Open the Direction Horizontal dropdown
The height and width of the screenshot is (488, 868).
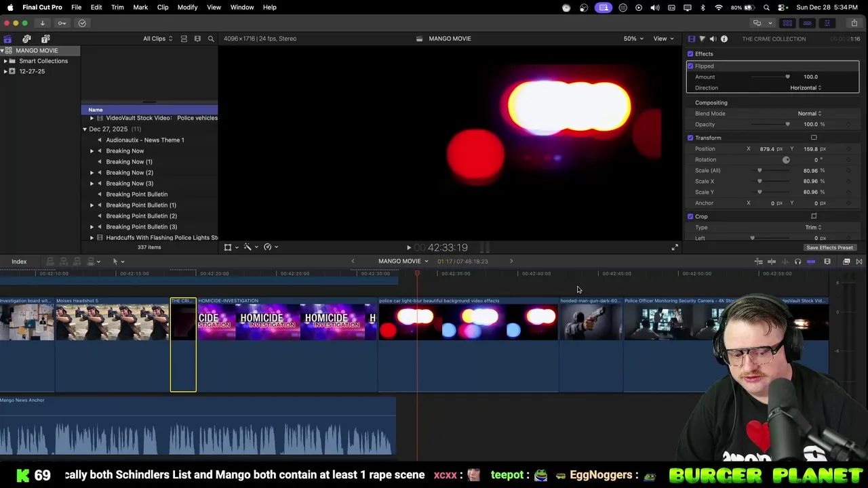(806, 88)
